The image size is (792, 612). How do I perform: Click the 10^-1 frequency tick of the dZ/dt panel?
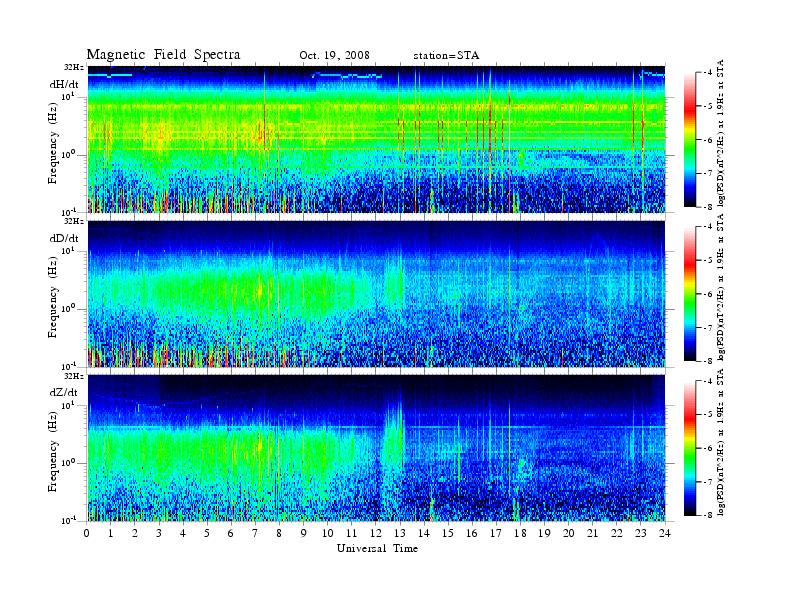pos(68,520)
